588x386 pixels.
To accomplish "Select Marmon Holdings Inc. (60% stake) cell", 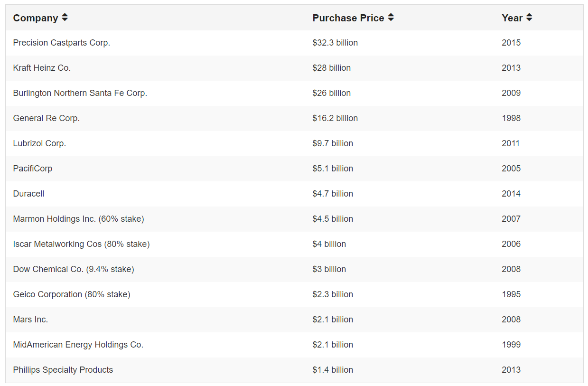I will pyautogui.click(x=79, y=219).
